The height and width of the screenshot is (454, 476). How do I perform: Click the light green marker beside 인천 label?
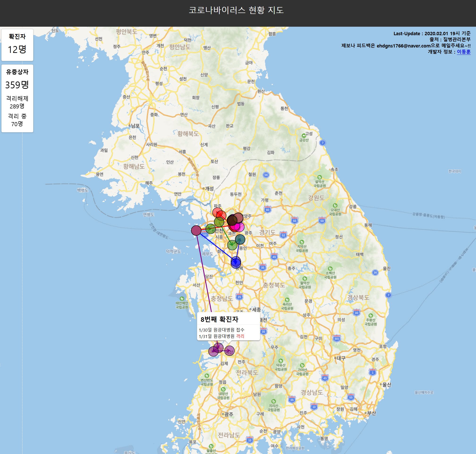pos(210,228)
